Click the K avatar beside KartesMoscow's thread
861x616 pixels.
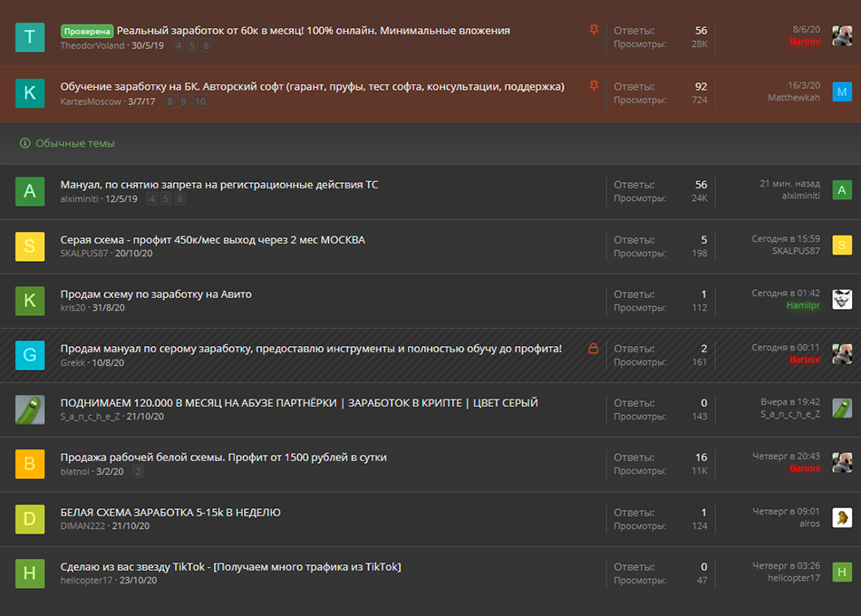tap(30, 92)
